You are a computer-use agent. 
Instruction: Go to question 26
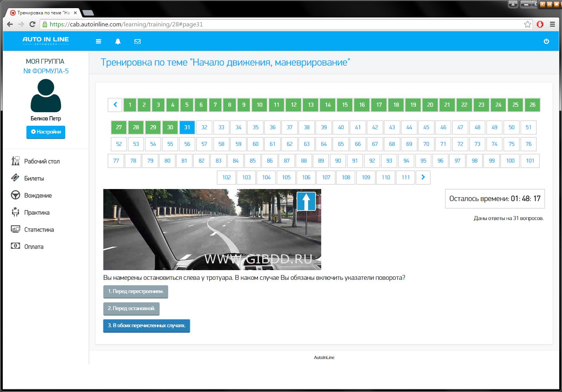tap(532, 105)
